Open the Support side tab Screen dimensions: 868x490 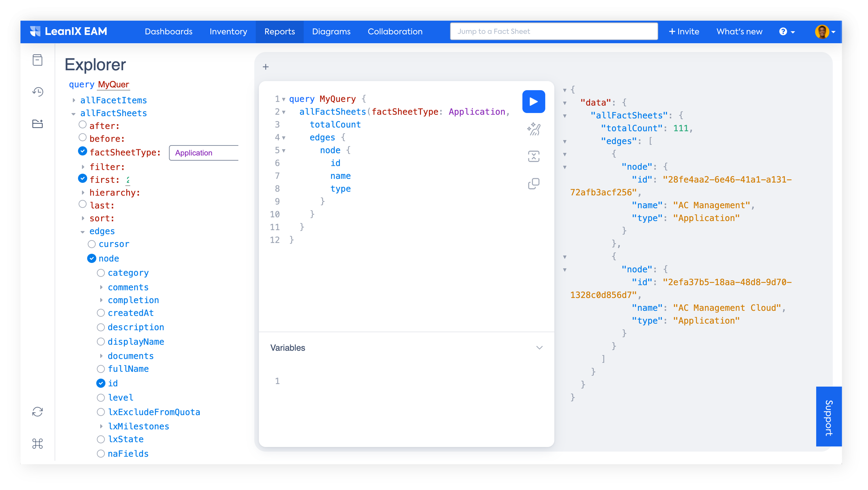click(829, 417)
